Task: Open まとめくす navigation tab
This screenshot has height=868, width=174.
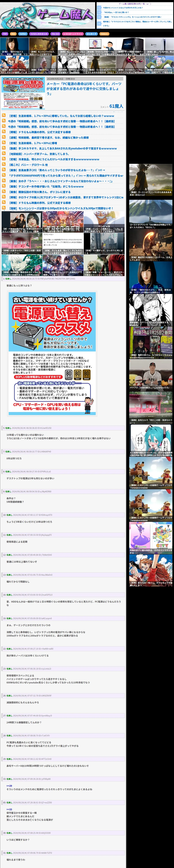Action: click(91, 34)
